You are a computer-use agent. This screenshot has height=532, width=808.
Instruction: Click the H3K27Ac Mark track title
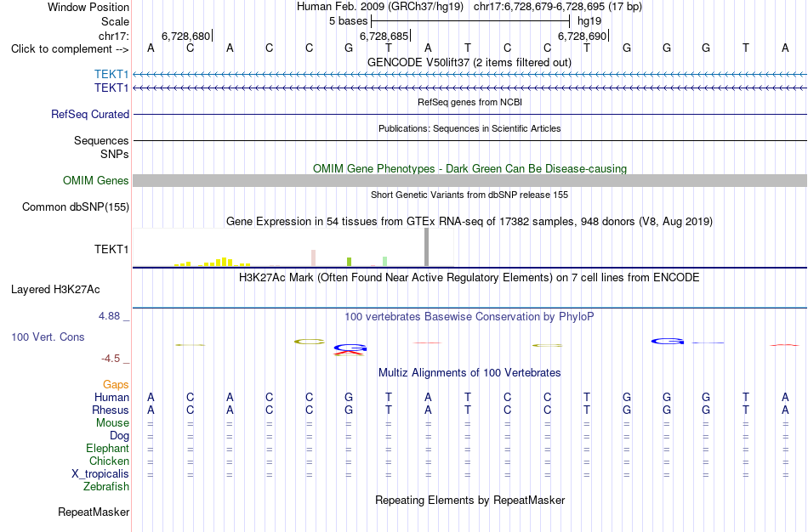(469, 278)
